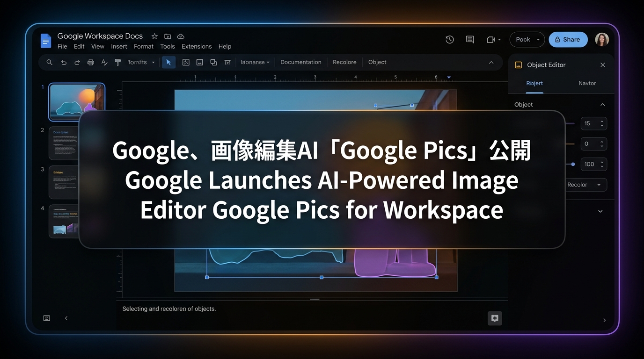Open the Tornfts font dropdown
This screenshot has height=359, width=644.
(141, 62)
